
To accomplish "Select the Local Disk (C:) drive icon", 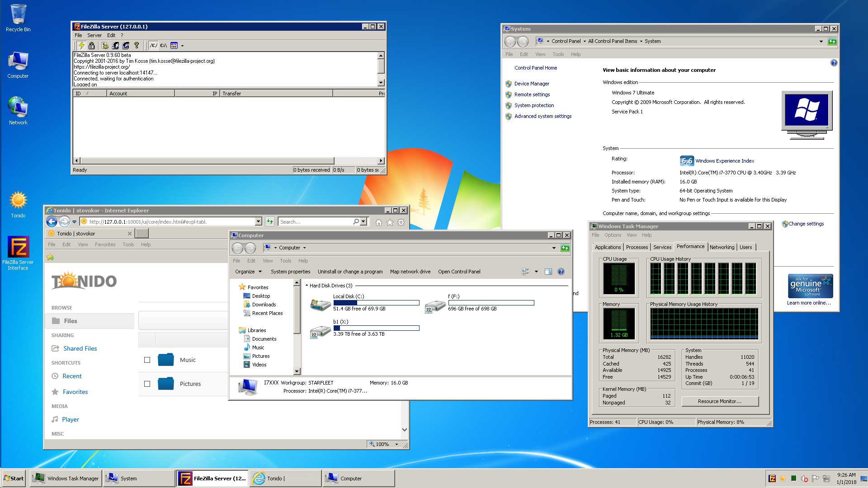I will click(320, 305).
